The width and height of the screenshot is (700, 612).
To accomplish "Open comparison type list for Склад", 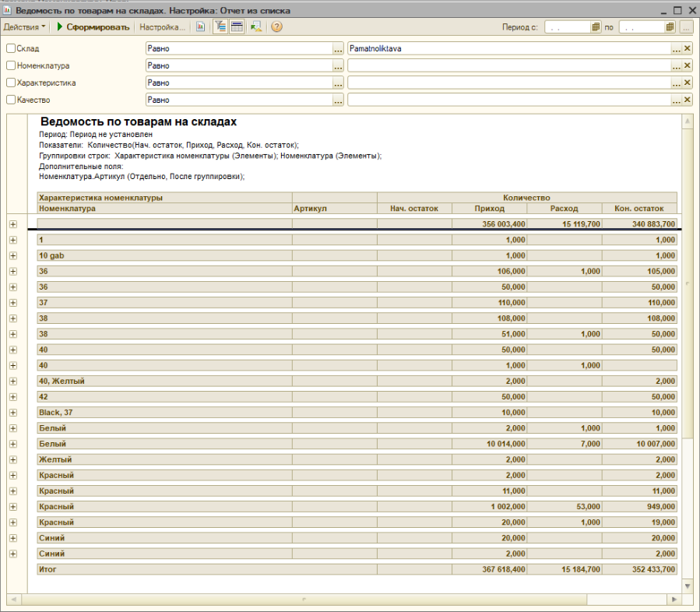I will click(339, 48).
